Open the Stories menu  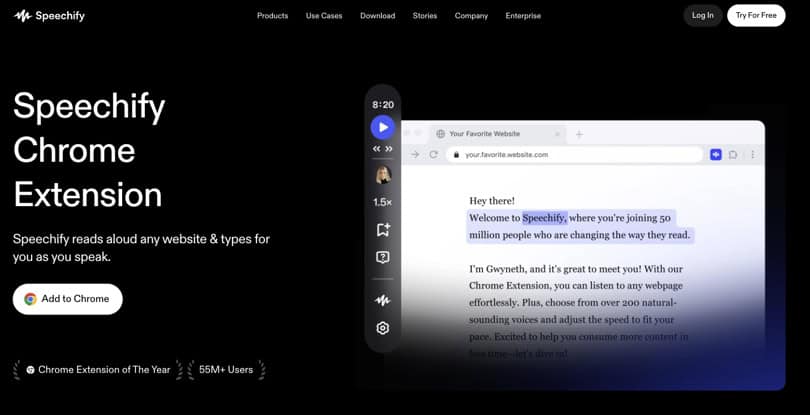(x=425, y=16)
